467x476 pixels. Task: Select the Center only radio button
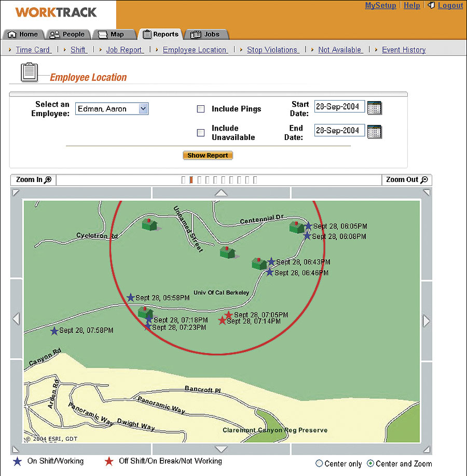click(x=319, y=463)
